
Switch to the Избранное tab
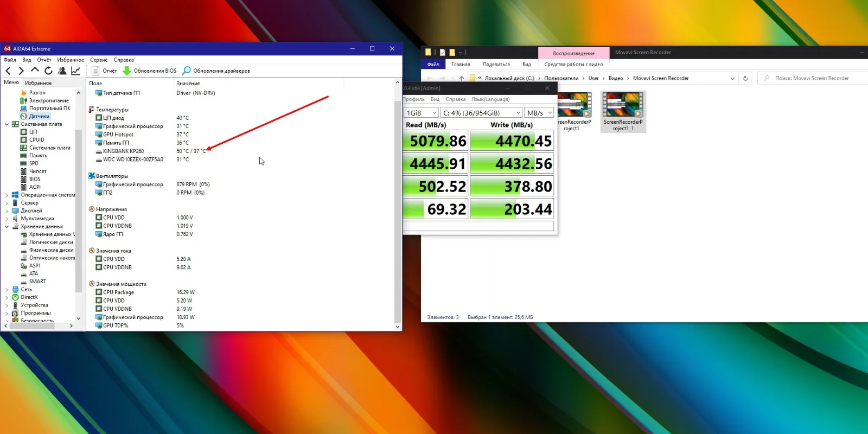click(x=39, y=83)
